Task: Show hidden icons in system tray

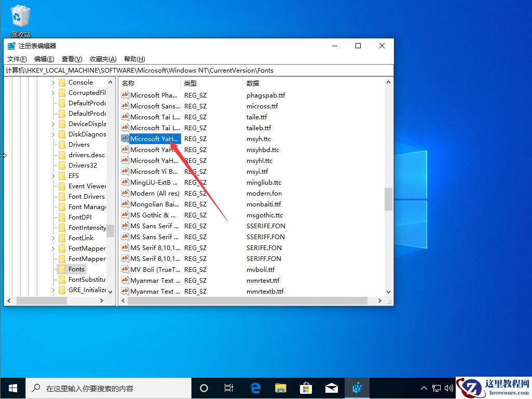Action: pos(424,388)
